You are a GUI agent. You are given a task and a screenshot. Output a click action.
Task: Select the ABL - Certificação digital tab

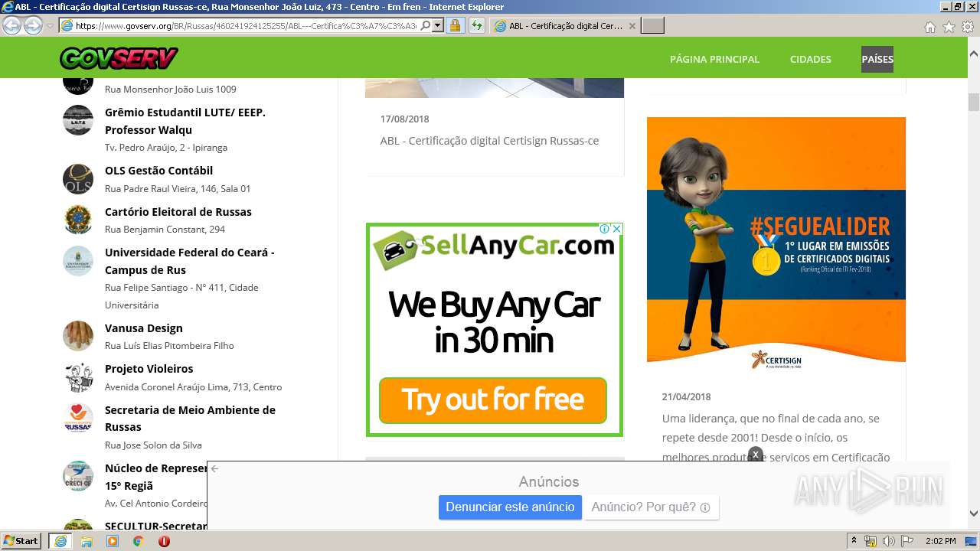pyautogui.click(x=565, y=26)
